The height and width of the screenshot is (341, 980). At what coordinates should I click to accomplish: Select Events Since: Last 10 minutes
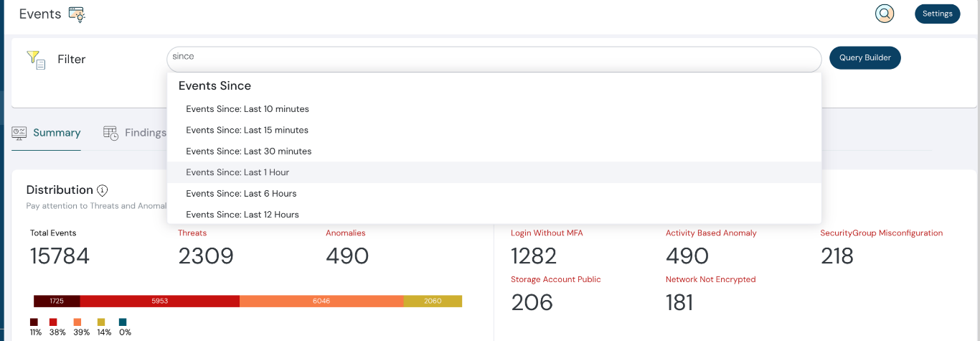click(x=248, y=109)
